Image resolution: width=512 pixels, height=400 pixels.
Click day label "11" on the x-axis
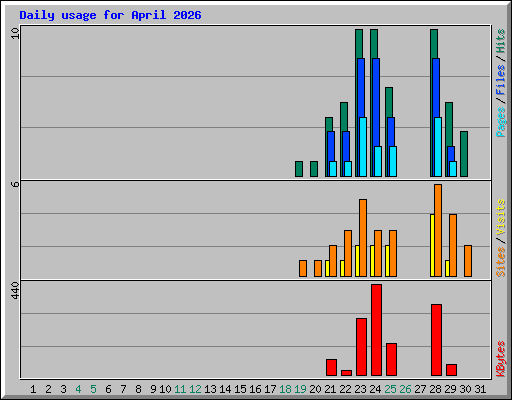pos(180,389)
